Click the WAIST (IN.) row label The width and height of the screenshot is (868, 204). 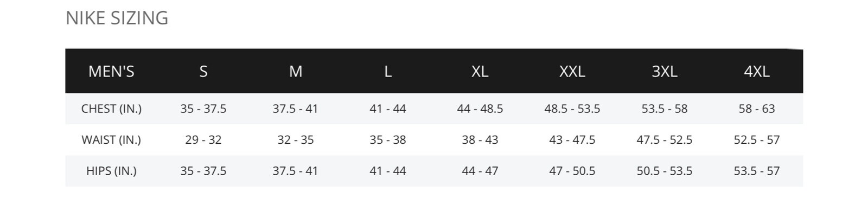(x=111, y=140)
